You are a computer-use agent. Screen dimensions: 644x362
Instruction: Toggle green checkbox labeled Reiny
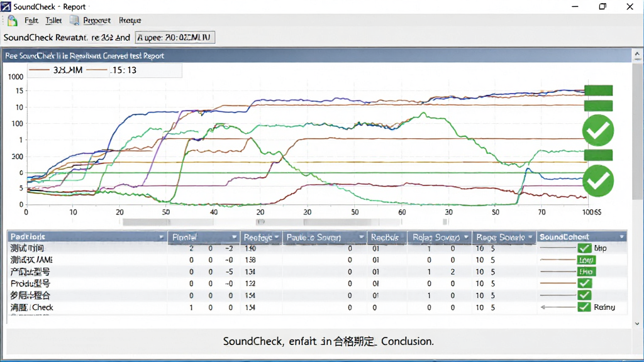tap(584, 307)
